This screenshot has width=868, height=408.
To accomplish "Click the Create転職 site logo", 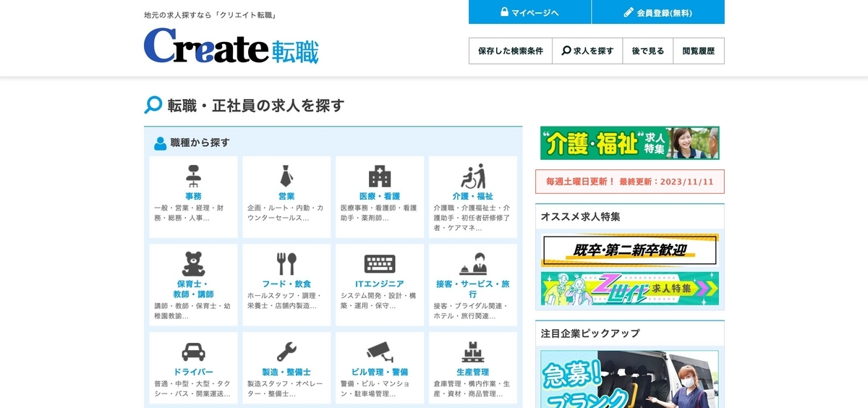I will [x=231, y=46].
